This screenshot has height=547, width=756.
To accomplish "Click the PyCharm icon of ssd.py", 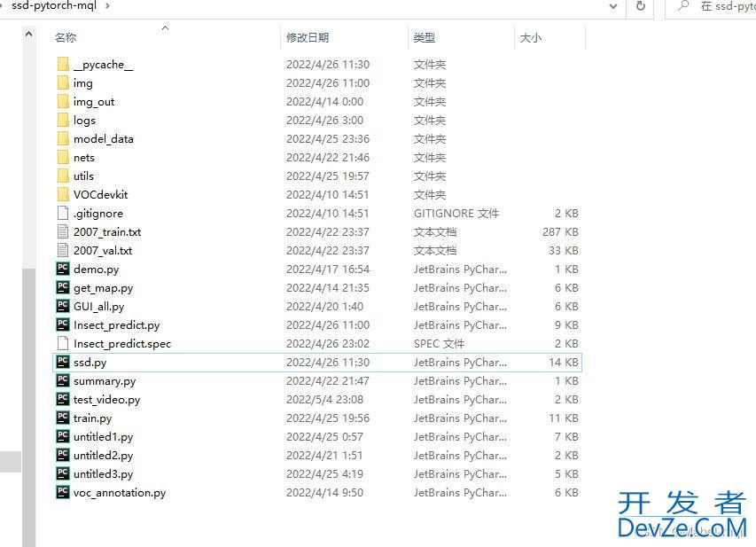I will pos(63,362).
